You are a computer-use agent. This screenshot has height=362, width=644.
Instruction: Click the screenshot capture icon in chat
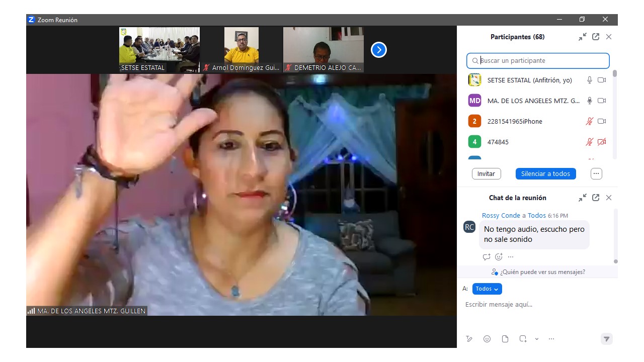[523, 339]
